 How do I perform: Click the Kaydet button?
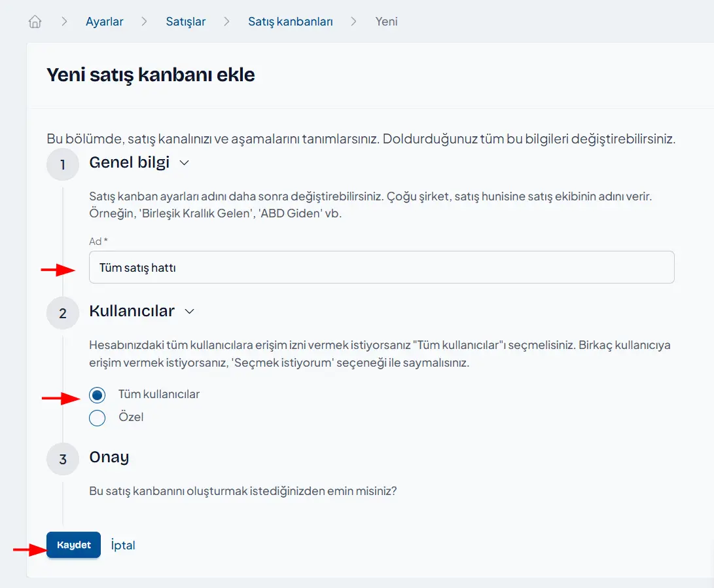pyautogui.click(x=73, y=545)
